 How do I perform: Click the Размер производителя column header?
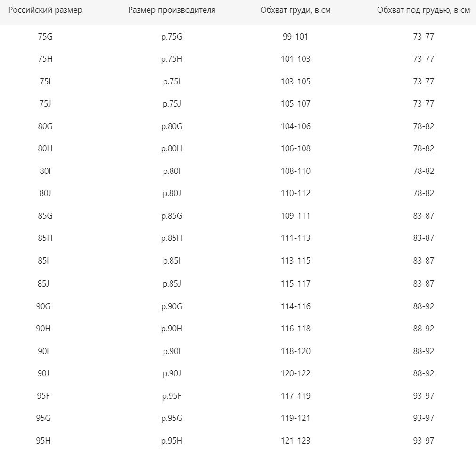pyautogui.click(x=172, y=10)
